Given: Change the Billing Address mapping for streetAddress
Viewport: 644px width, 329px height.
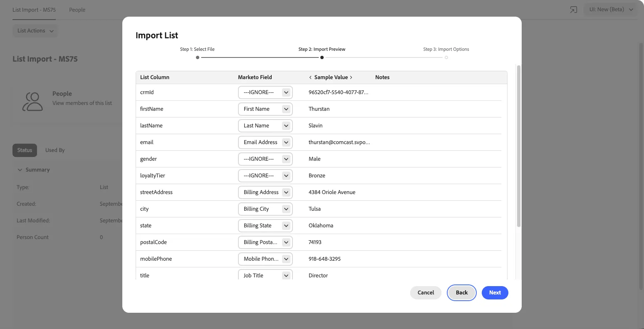Looking at the screenshot, I should click(265, 192).
